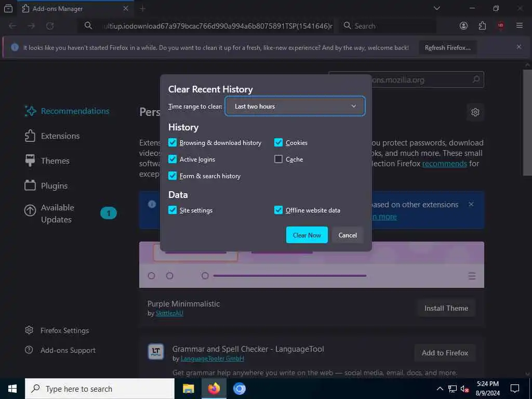Click the Firefox Settings gear icon

click(29, 330)
